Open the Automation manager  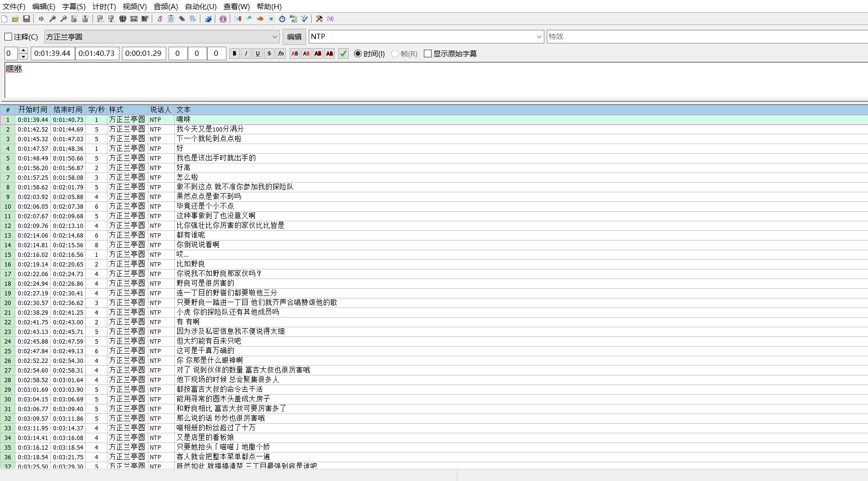pyautogui.click(x=208, y=19)
